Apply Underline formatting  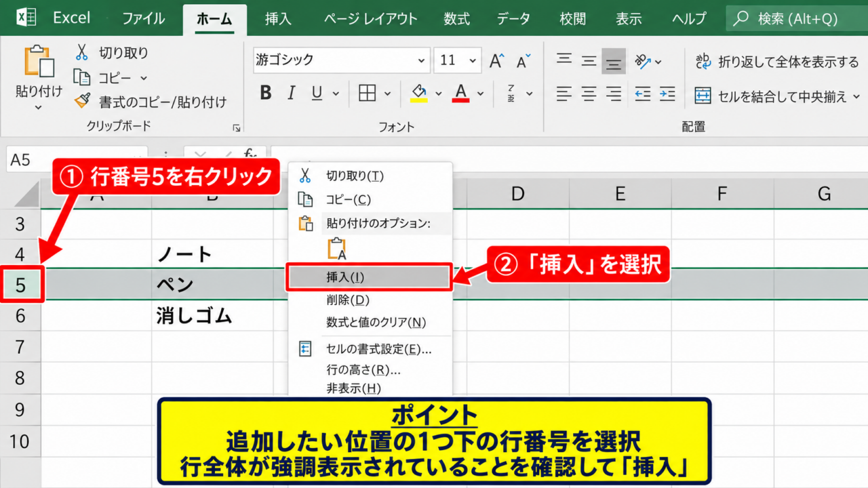tap(316, 93)
